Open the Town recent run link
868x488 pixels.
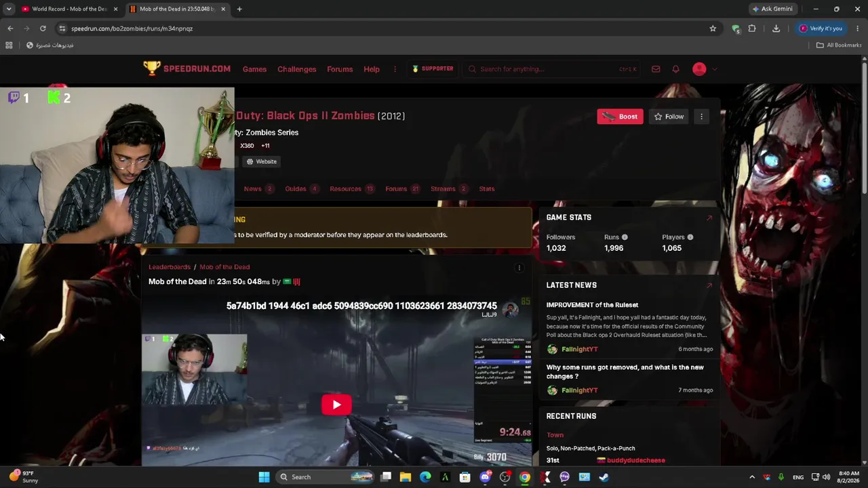(555, 435)
